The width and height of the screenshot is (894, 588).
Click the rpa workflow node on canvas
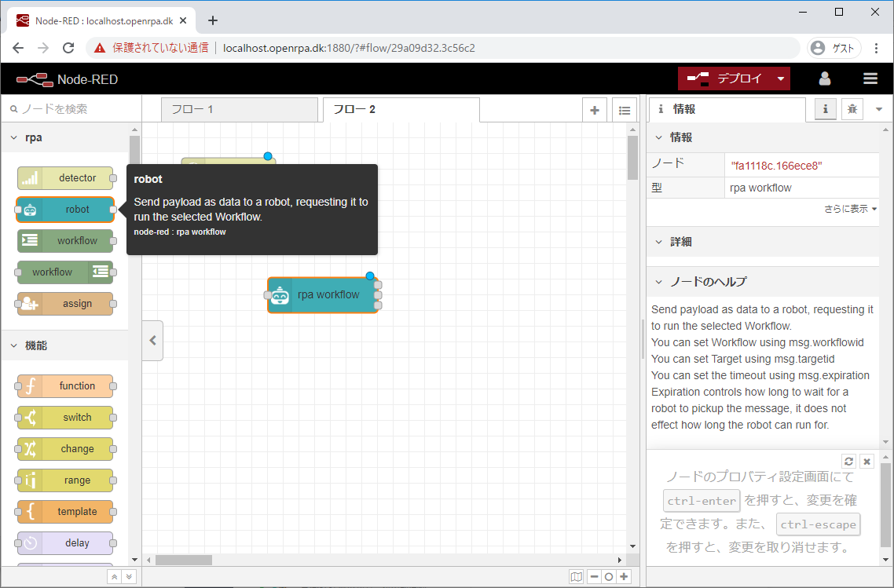coord(323,295)
